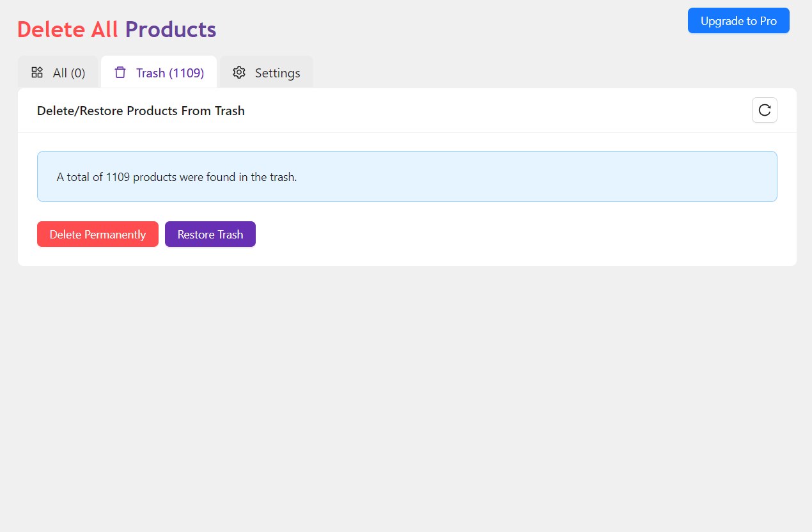The image size is (812, 532).
Task: Click the "(0)" count on the All tab
Action: [78, 73]
